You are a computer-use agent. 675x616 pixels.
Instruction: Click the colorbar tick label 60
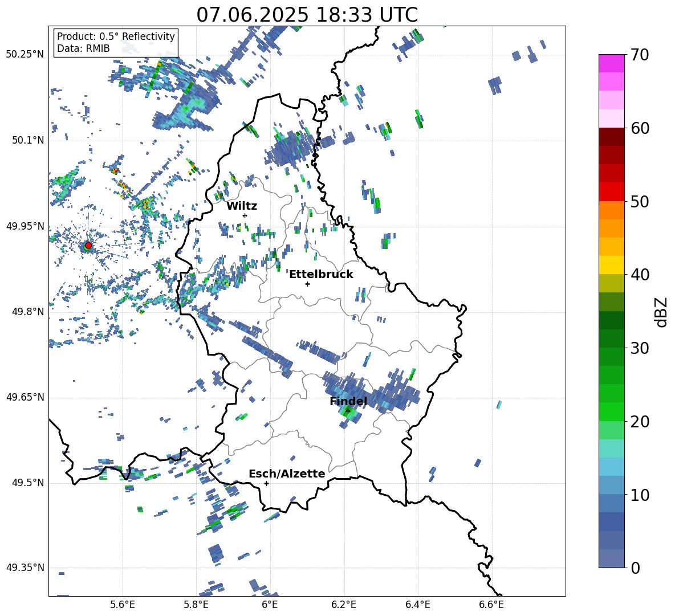pyautogui.click(x=640, y=128)
